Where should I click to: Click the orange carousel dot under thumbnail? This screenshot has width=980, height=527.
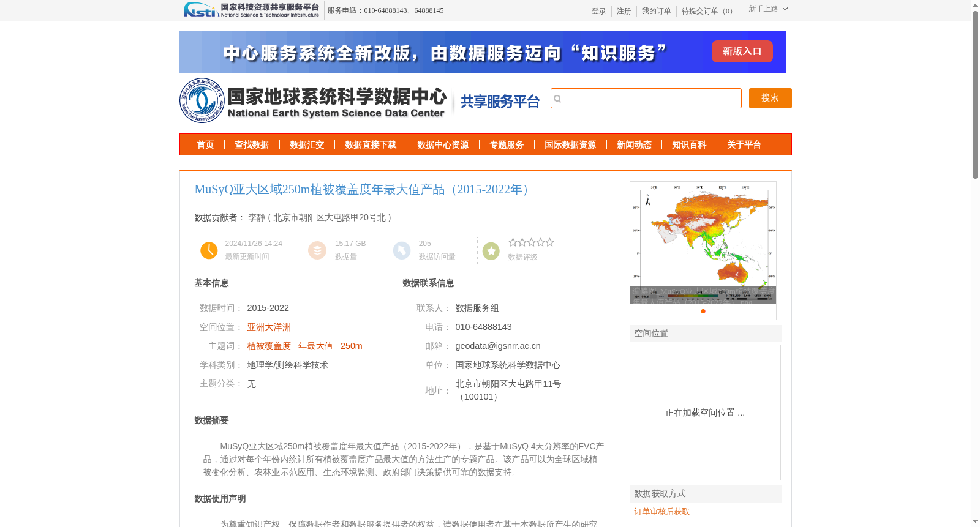click(x=703, y=311)
